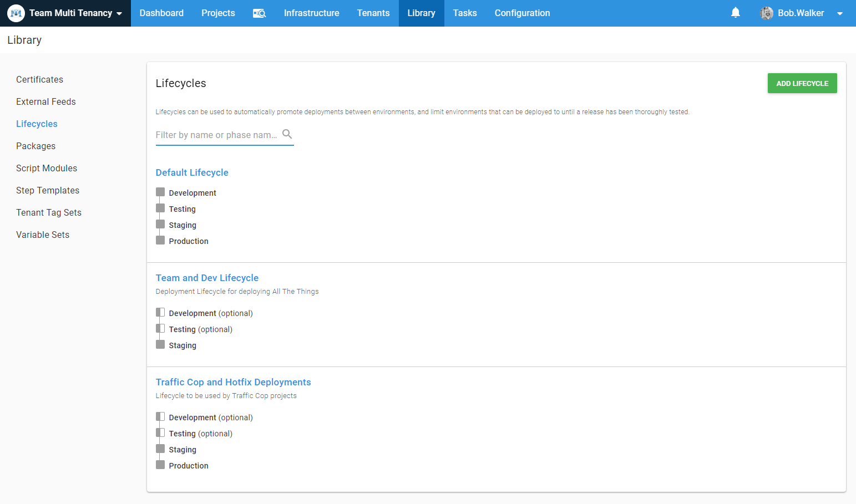Viewport: 856px width, 504px height.
Task: Click Production phase icon in Default Lifecycle
Action: pyautogui.click(x=160, y=241)
